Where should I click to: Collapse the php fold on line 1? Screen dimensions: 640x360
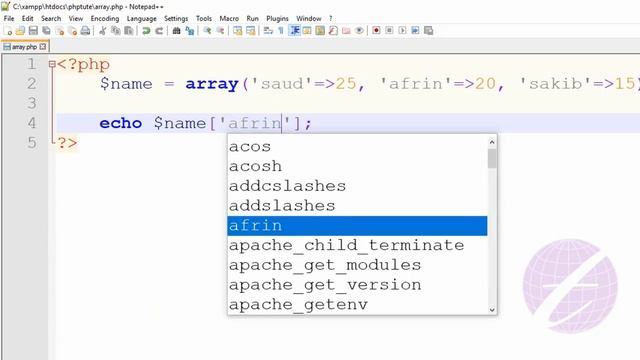(x=52, y=64)
